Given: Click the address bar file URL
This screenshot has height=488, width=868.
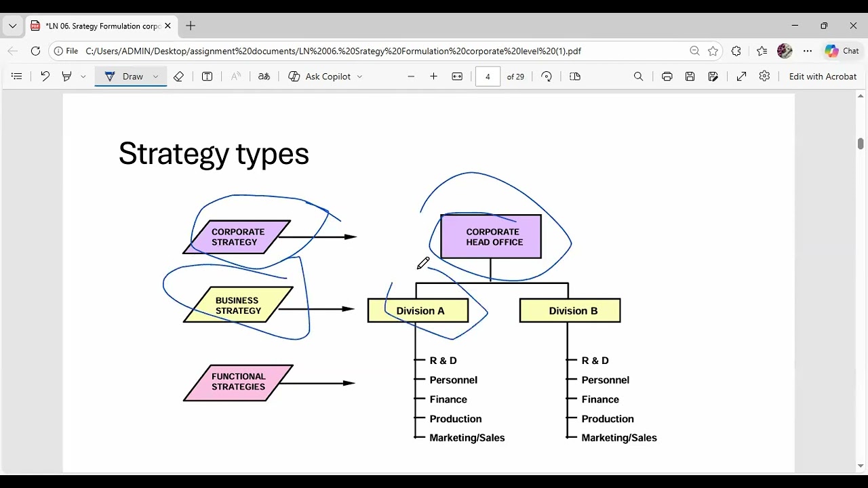Looking at the screenshot, I should [x=333, y=51].
